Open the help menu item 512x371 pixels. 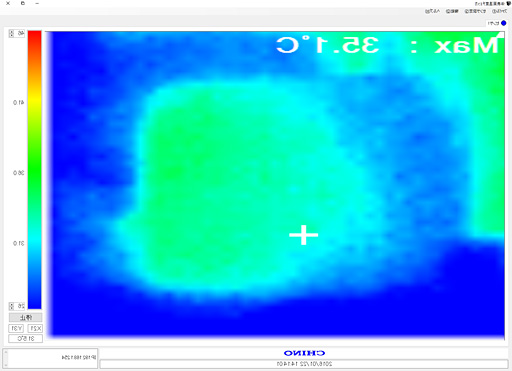(x=432, y=11)
